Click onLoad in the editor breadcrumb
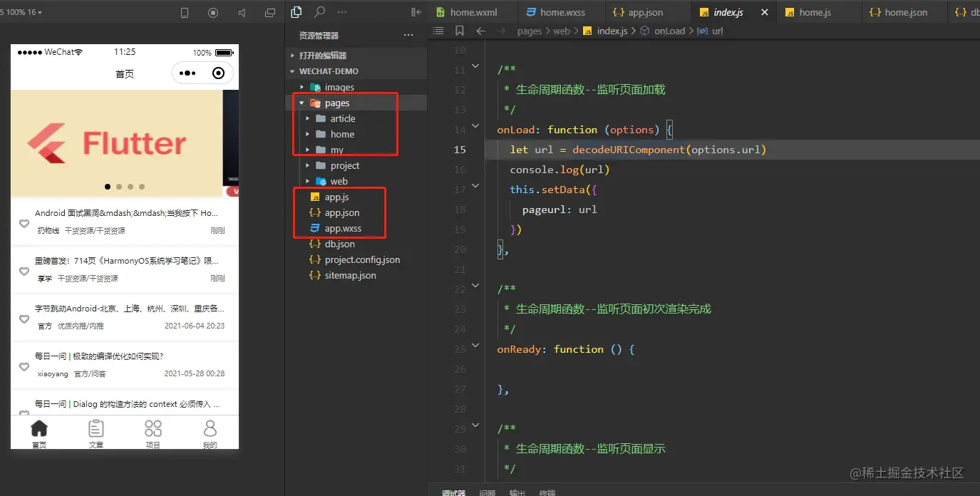 [669, 31]
